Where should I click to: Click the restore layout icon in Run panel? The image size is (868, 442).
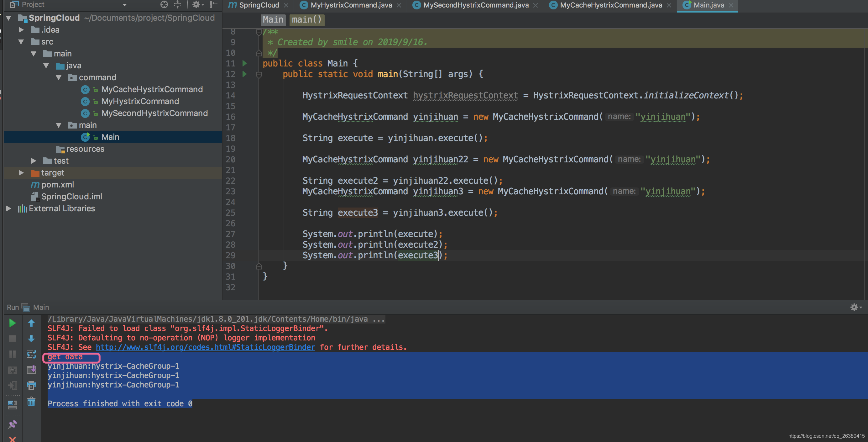coord(12,404)
